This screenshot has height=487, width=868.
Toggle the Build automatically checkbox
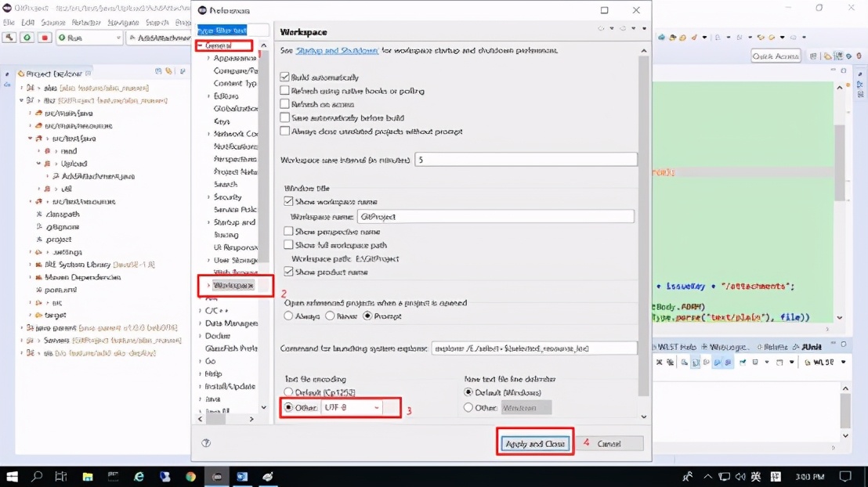(x=284, y=77)
